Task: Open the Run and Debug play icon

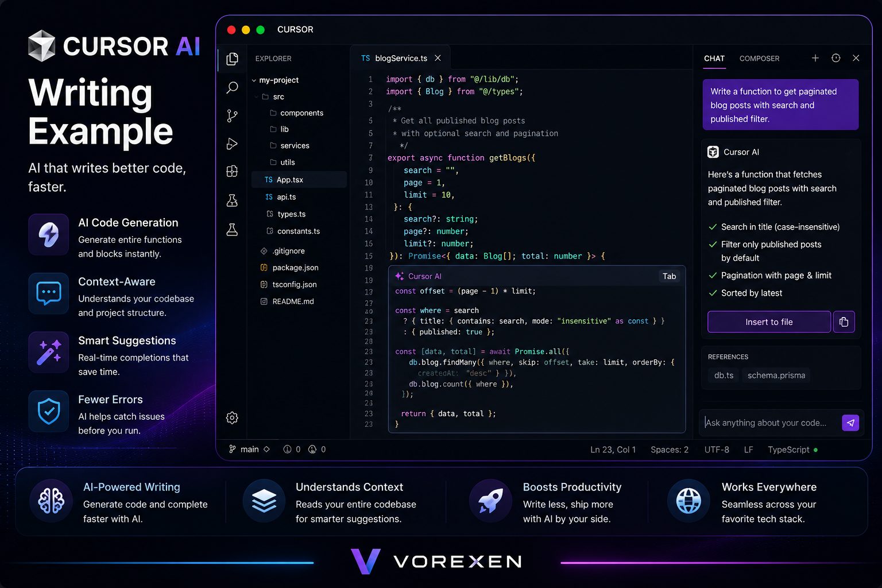Action: (232, 144)
